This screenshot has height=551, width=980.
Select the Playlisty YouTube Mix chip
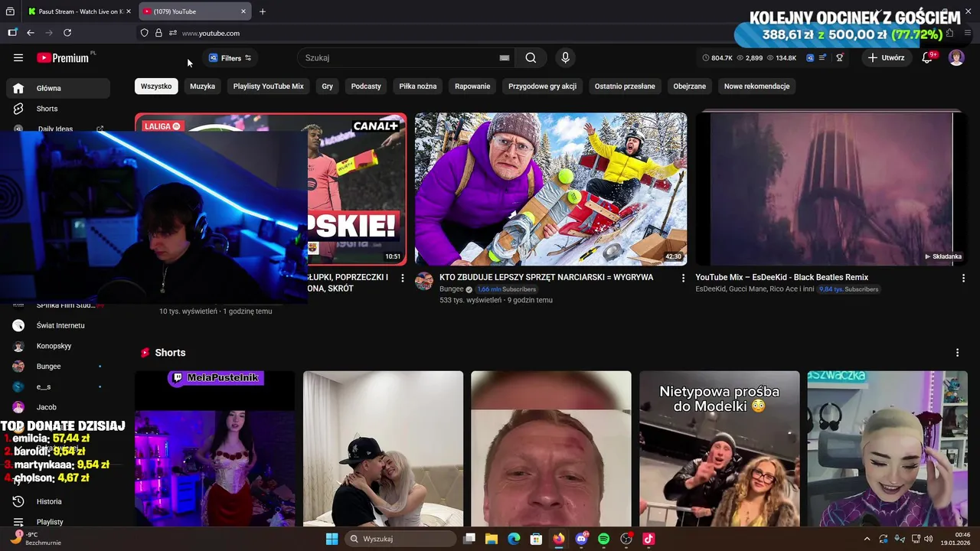pos(269,86)
